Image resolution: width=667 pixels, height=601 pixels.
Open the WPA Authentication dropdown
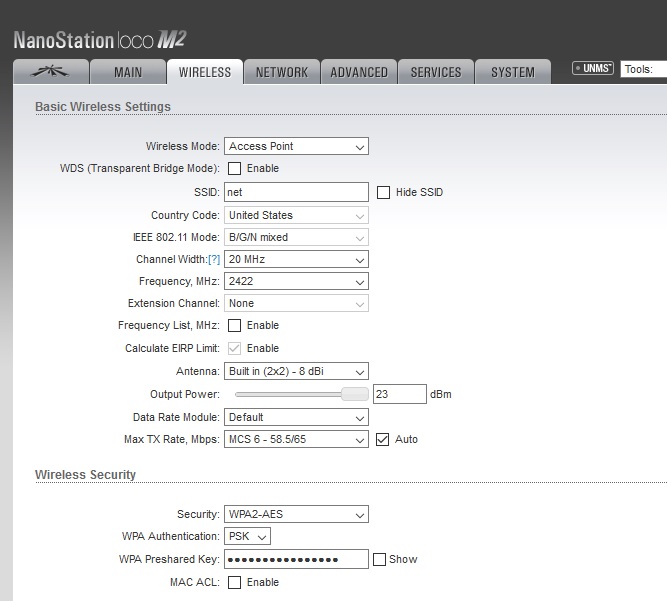coord(247,536)
